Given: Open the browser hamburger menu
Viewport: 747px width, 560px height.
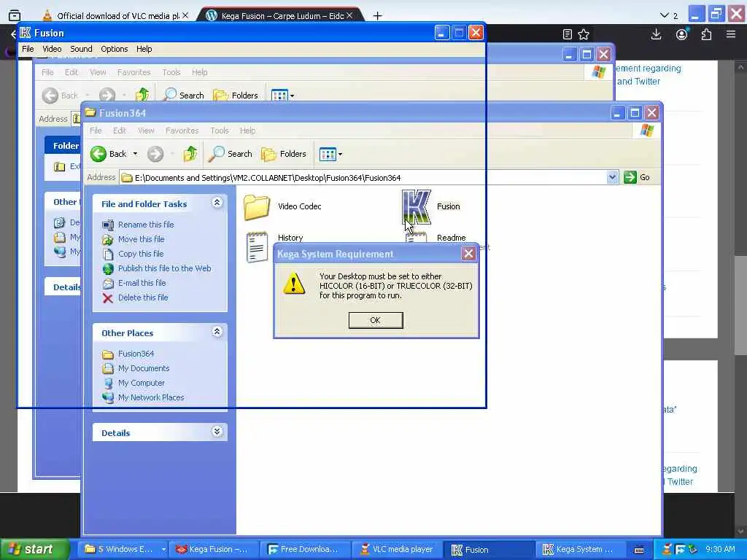Looking at the screenshot, I should (731, 34).
